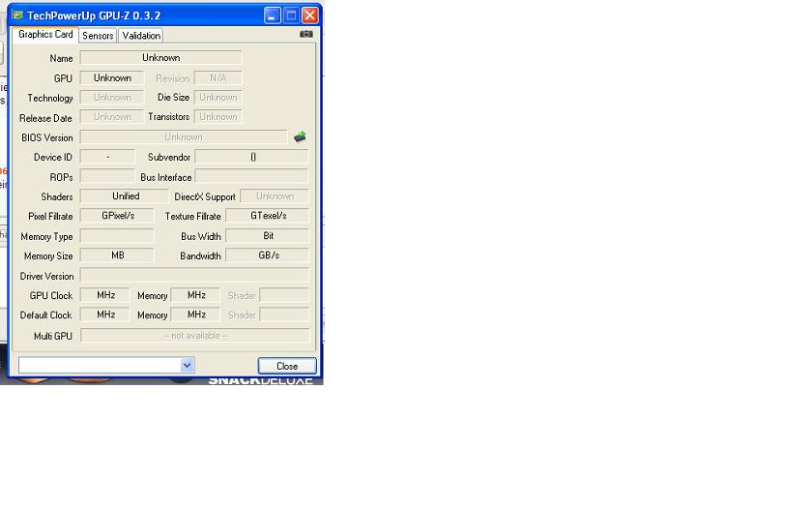Click the Multi GPU not available field

pos(195,336)
